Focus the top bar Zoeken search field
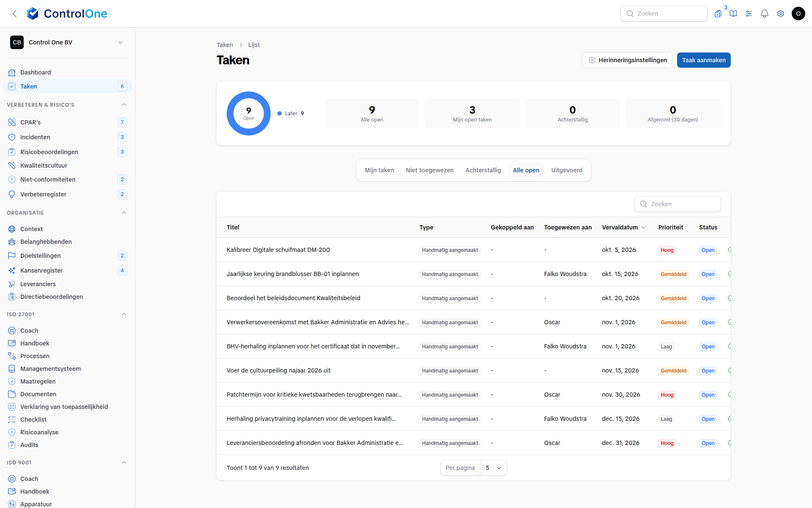The height and width of the screenshot is (508, 812). 664,14
